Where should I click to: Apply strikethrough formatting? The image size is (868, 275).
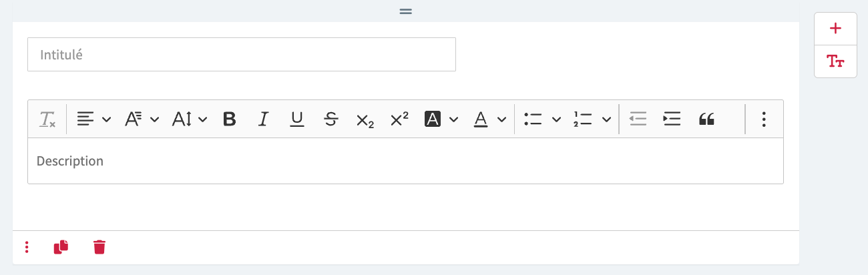[x=331, y=119]
